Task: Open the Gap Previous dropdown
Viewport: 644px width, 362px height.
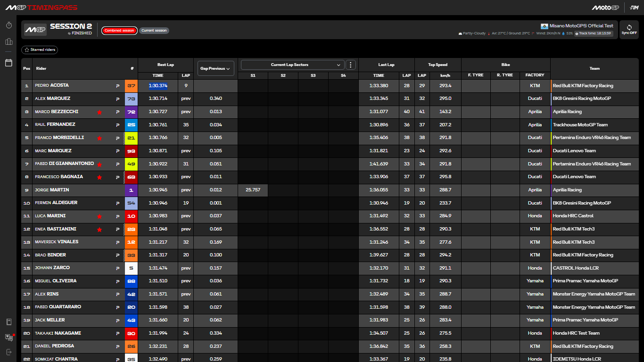Action: click(x=216, y=68)
